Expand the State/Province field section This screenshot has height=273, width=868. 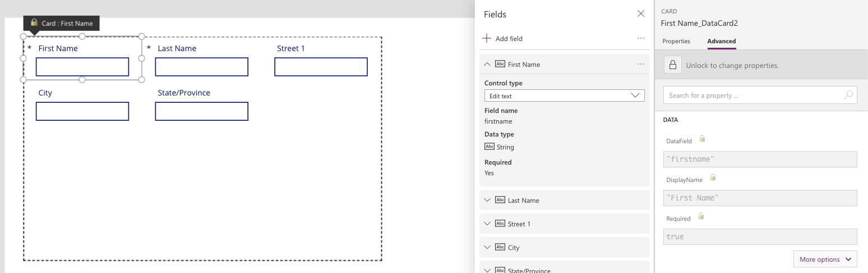pyautogui.click(x=487, y=270)
